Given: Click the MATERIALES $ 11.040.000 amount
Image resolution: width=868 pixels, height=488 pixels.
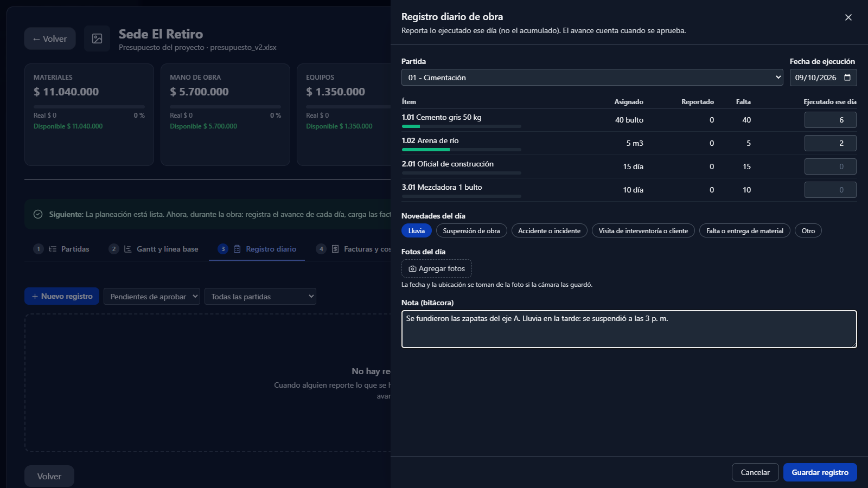Looking at the screenshot, I should pos(66,92).
